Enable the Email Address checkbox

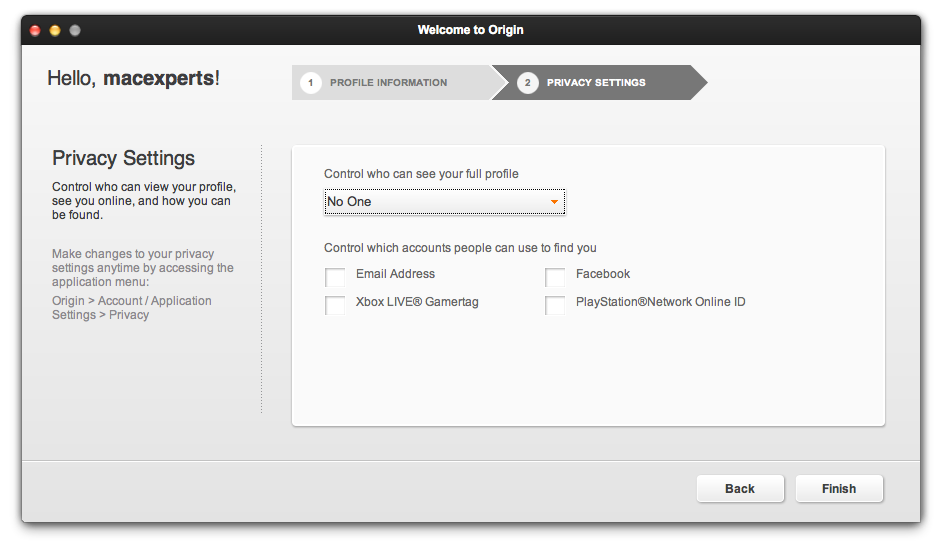pos(335,276)
